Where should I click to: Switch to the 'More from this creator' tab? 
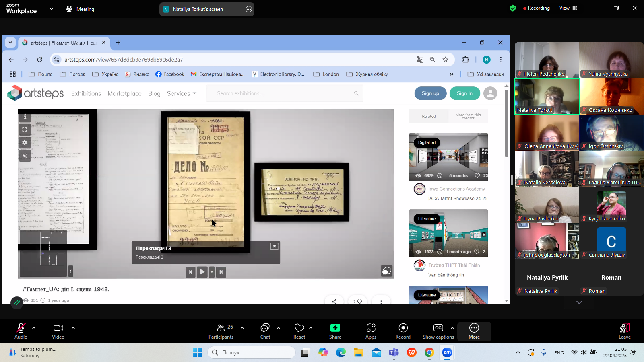pos(468,116)
